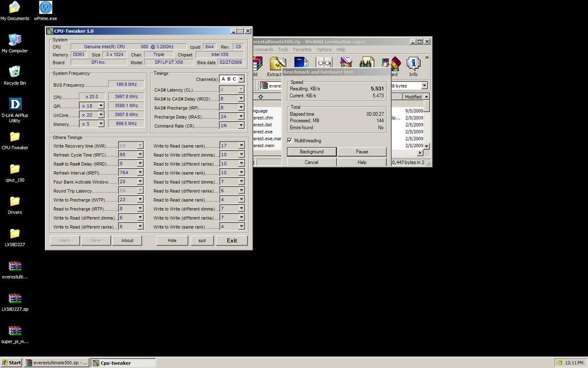Open Refresh Cycle Time (tRFC) dropdown

point(140,154)
